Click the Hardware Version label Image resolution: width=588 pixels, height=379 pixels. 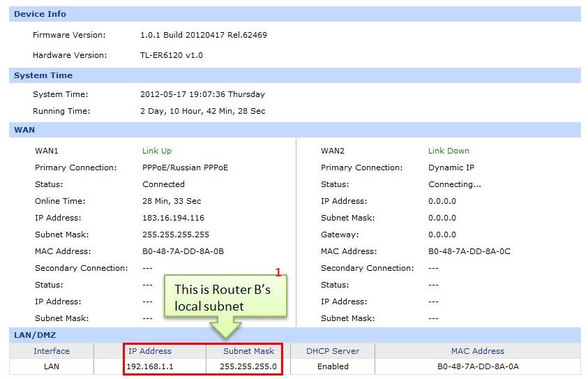point(70,55)
